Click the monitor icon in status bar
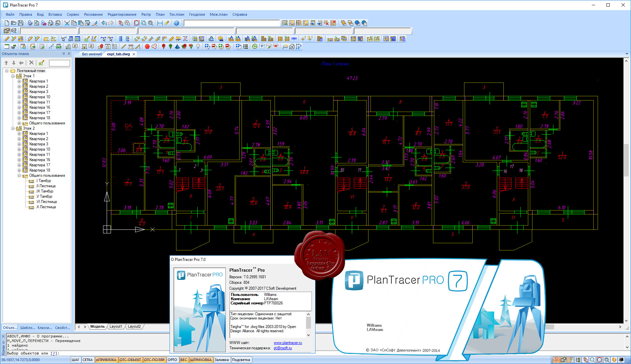 click(x=621, y=360)
